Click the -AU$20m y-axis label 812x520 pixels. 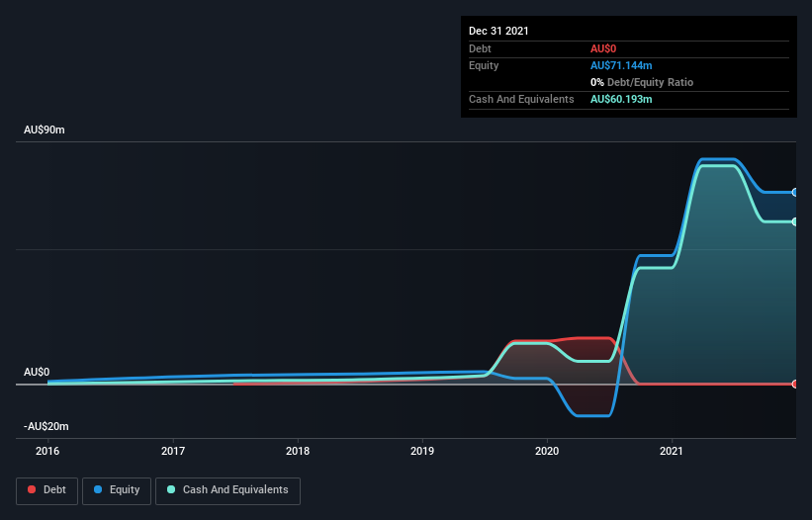[x=46, y=426]
